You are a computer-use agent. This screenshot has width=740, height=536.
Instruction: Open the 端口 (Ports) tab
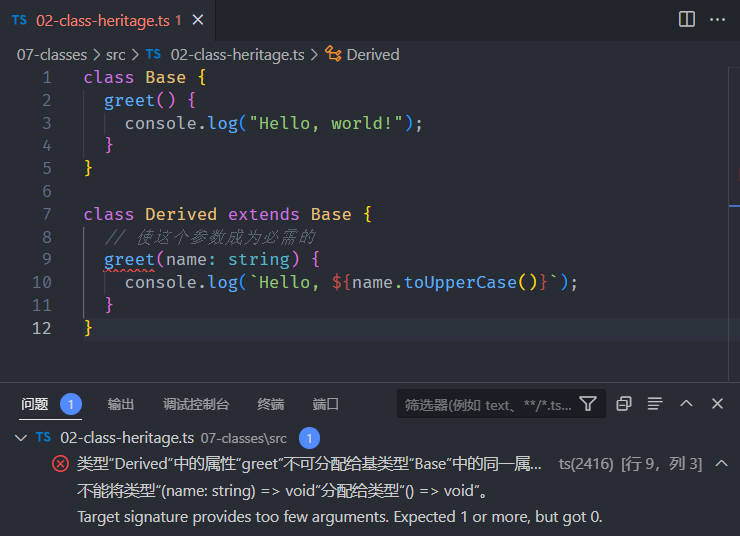[325, 404]
